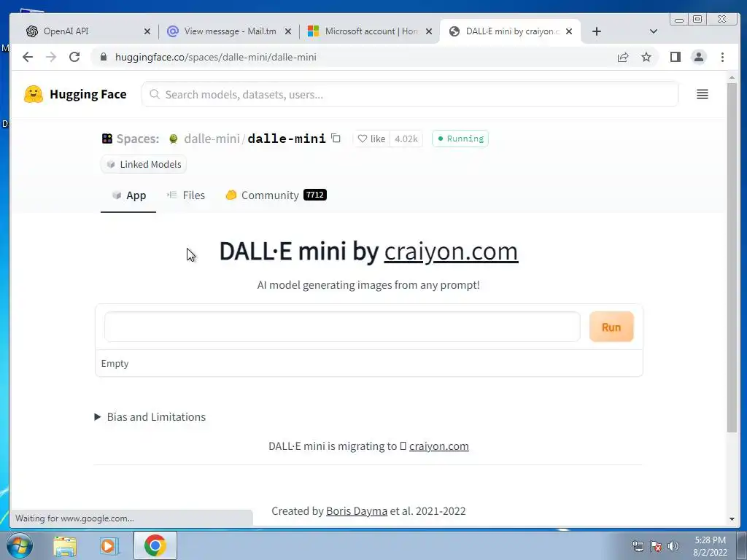
Task: Click the scrollbar up arrow
Action: (732, 77)
